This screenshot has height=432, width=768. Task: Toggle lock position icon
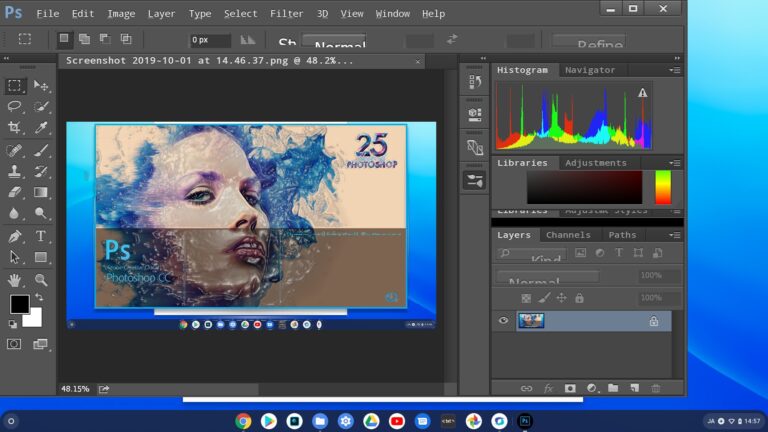[562, 298]
